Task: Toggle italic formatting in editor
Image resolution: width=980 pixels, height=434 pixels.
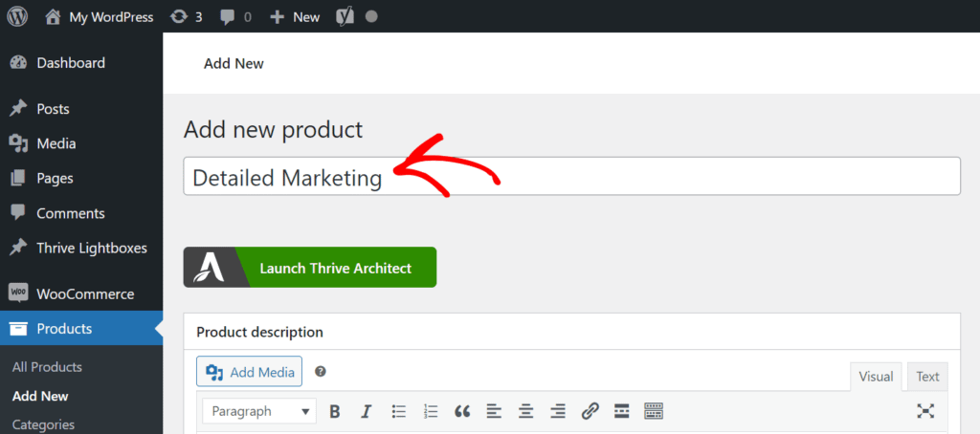Action: (x=366, y=411)
